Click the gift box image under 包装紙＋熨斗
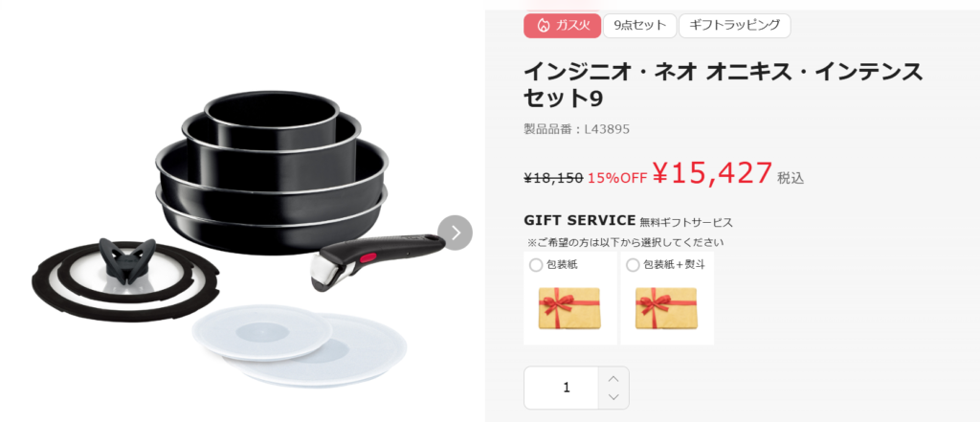The height and width of the screenshot is (422, 980). (666, 309)
